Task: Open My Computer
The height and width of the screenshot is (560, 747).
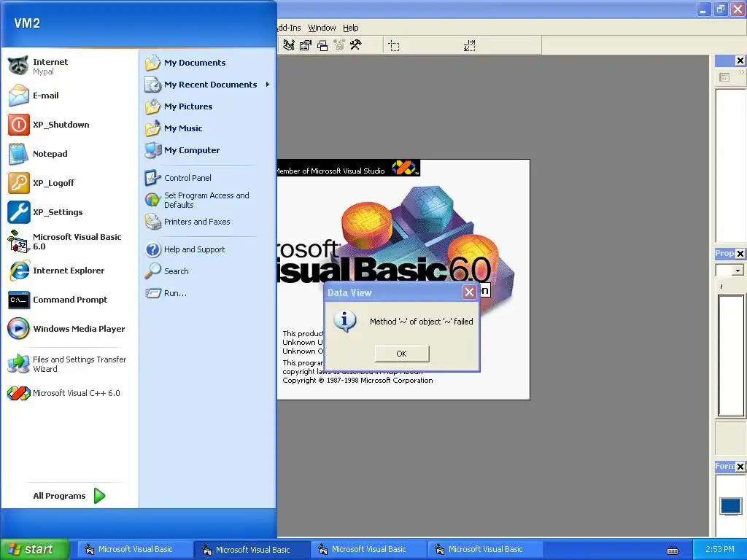Action: (x=208, y=150)
